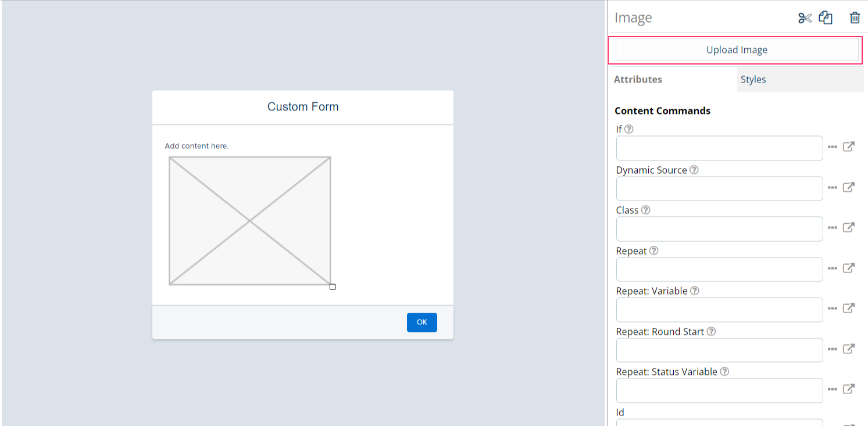Open help for the If field
Screen dimensions: 868x426
(x=628, y=130)
